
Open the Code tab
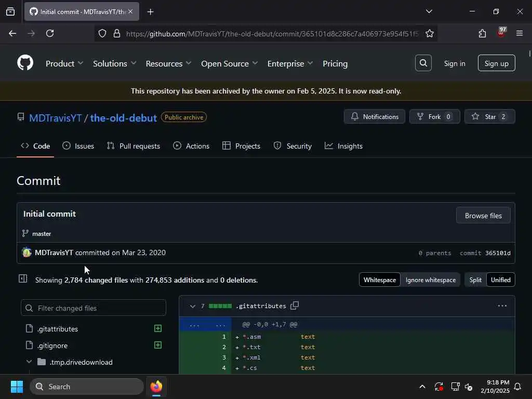[x=35, y=146]
